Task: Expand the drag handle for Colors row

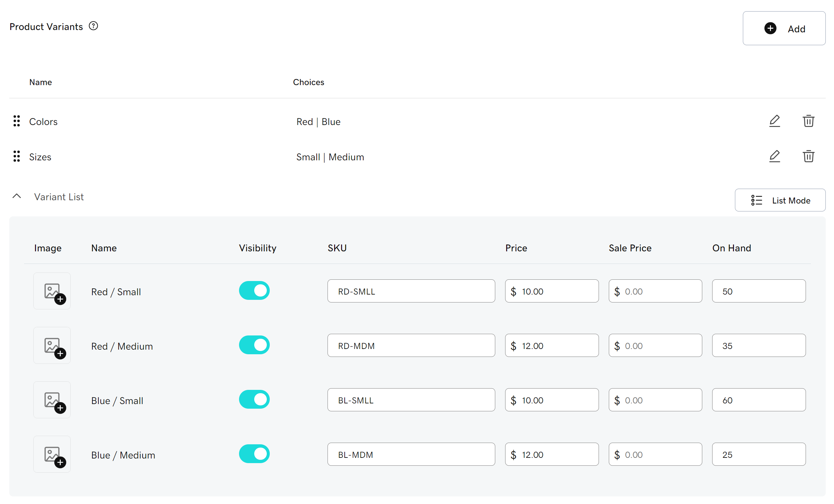Action: coord(16,121)
